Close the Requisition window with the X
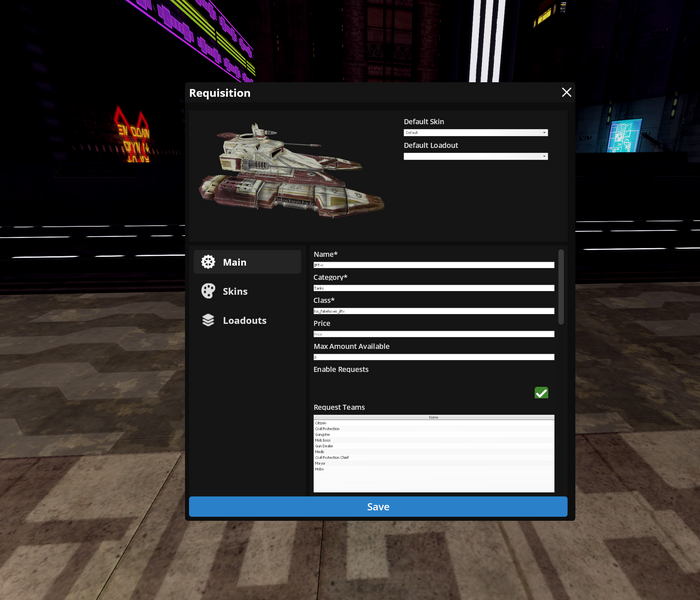 [566, 93]
